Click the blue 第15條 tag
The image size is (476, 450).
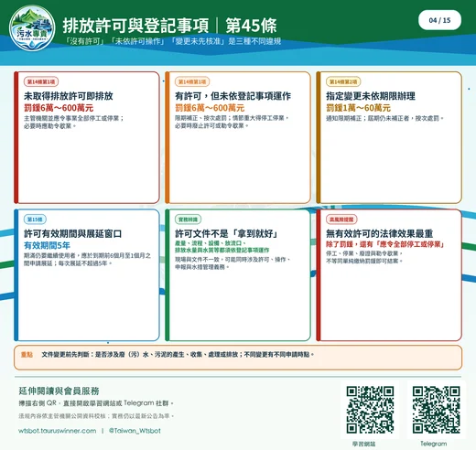pos(35,220)
